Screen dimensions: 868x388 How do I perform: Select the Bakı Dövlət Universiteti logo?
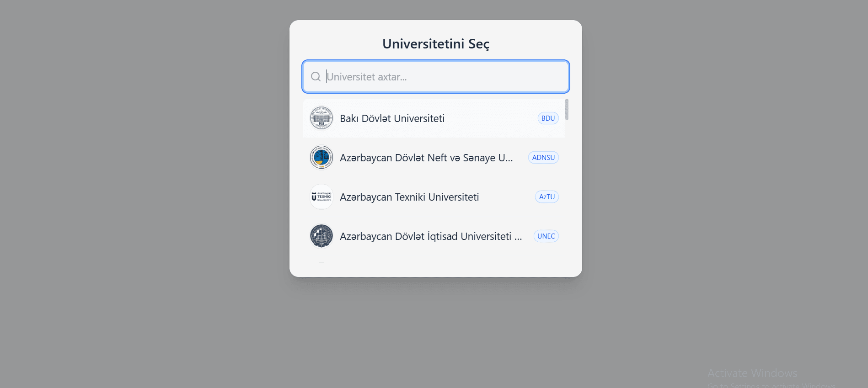click(321, 118)
